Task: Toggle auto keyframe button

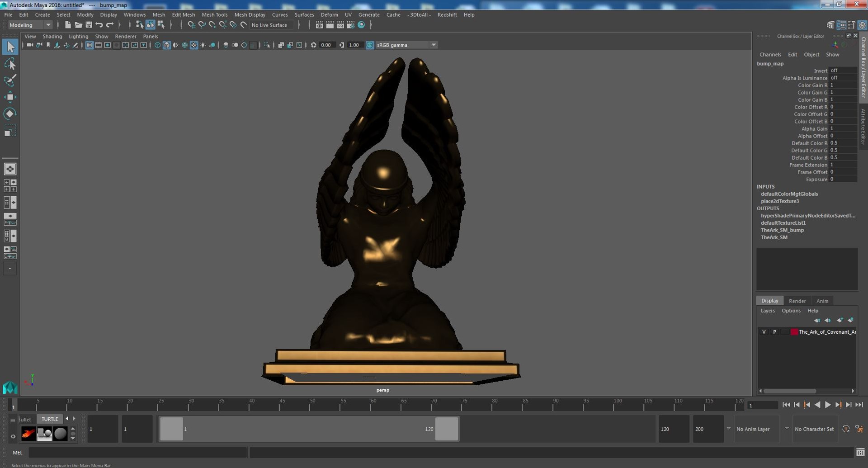Action: pyautogui.click(x=846, y=429)
